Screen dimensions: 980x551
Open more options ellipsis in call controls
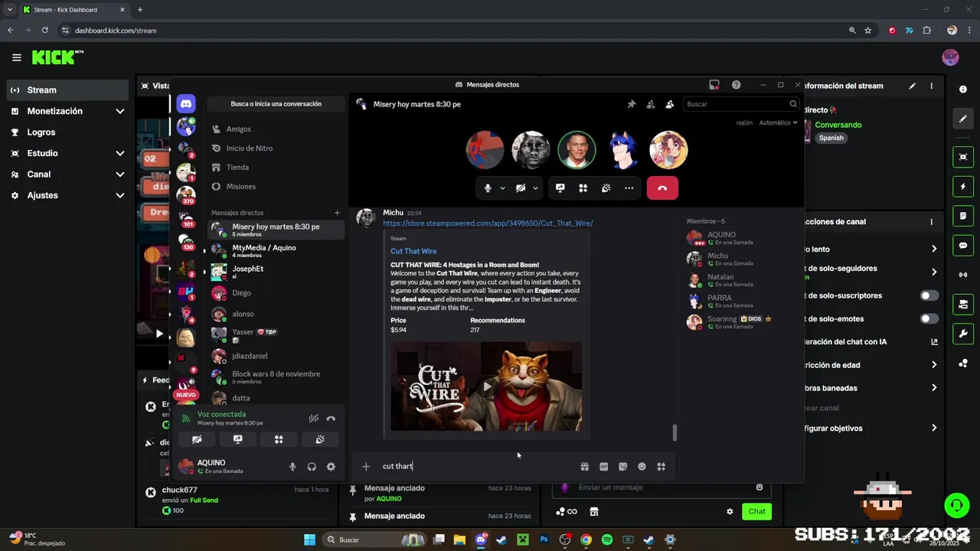click(629, 187)
